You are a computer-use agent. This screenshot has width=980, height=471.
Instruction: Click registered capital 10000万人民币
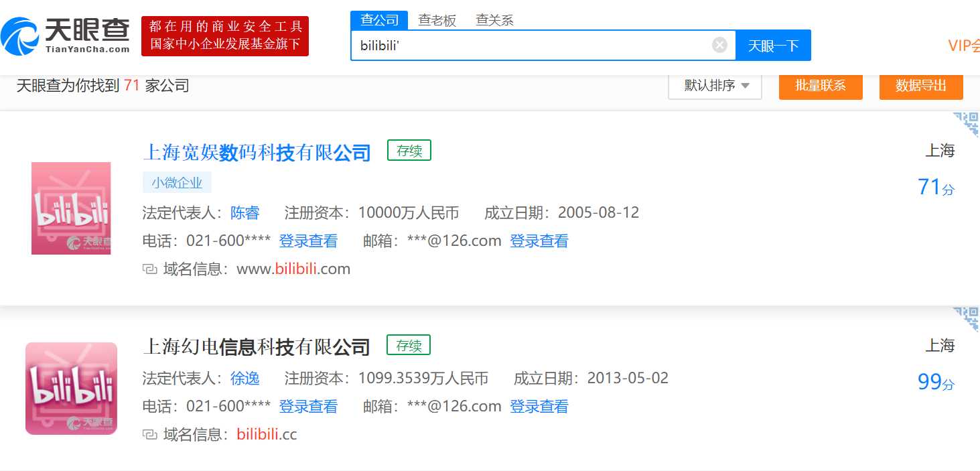point(409,213)
